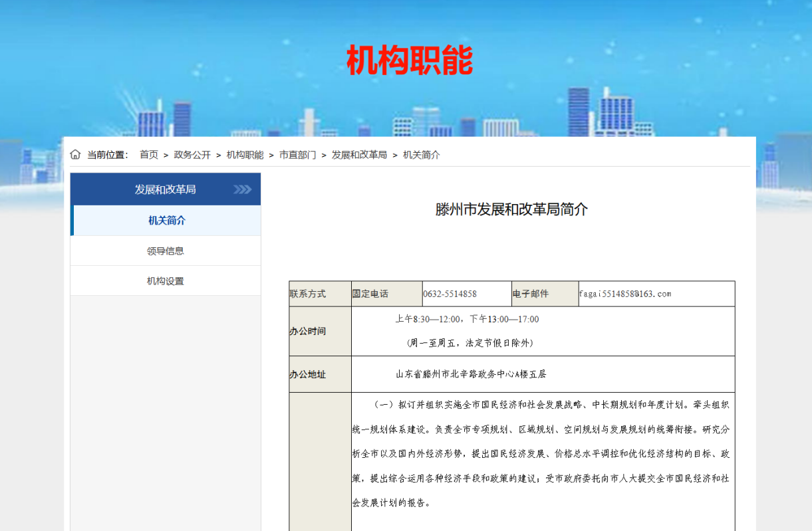The image size is (812, 531).
Task: Select 机关简介 in the left sidebar
Action: [x=166, y=221]
